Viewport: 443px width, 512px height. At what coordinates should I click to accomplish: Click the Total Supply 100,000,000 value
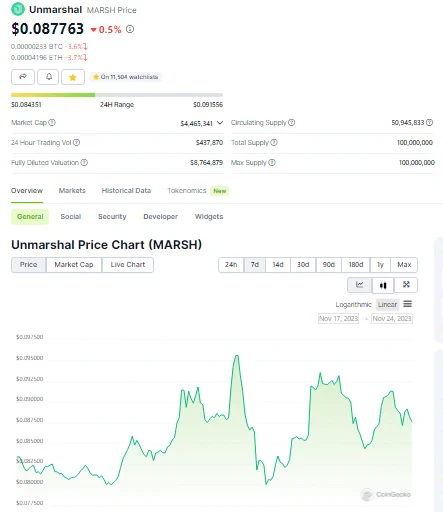(x=415, y=143)
